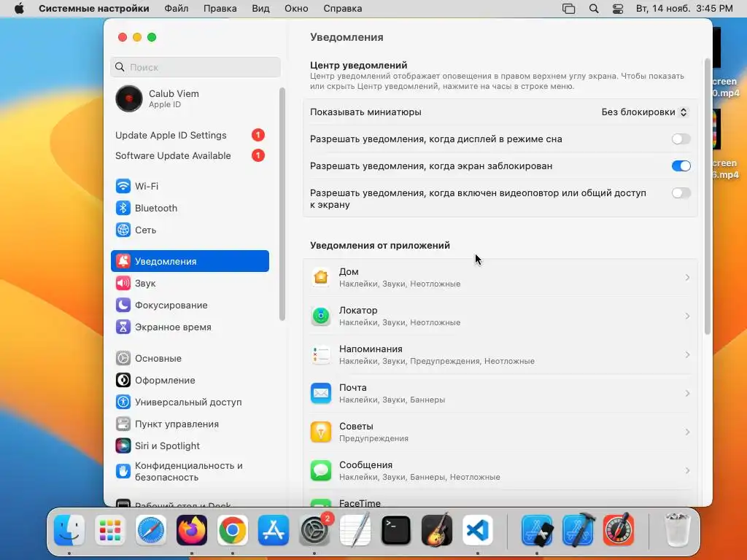747x560 pixels.
Task: Open Xcode from the Dock
Action: [578, 530]
